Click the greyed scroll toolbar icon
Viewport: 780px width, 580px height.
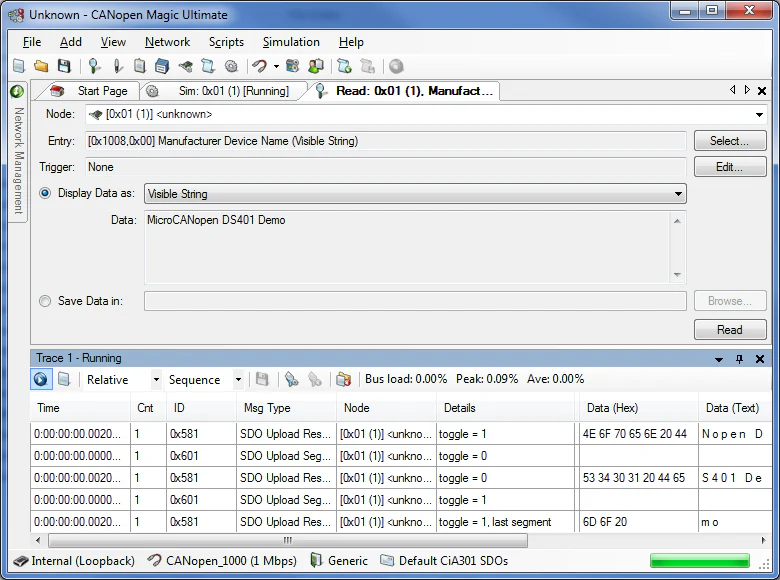367,66
